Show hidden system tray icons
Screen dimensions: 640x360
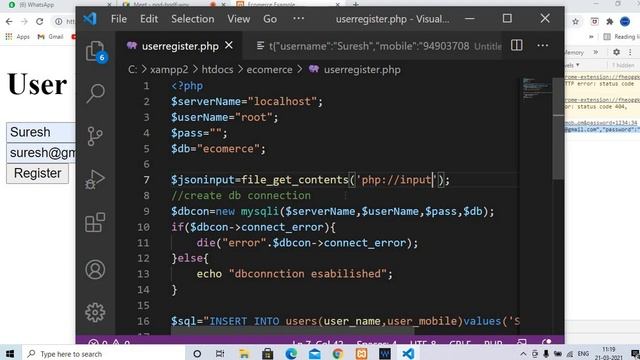[523, 353]
